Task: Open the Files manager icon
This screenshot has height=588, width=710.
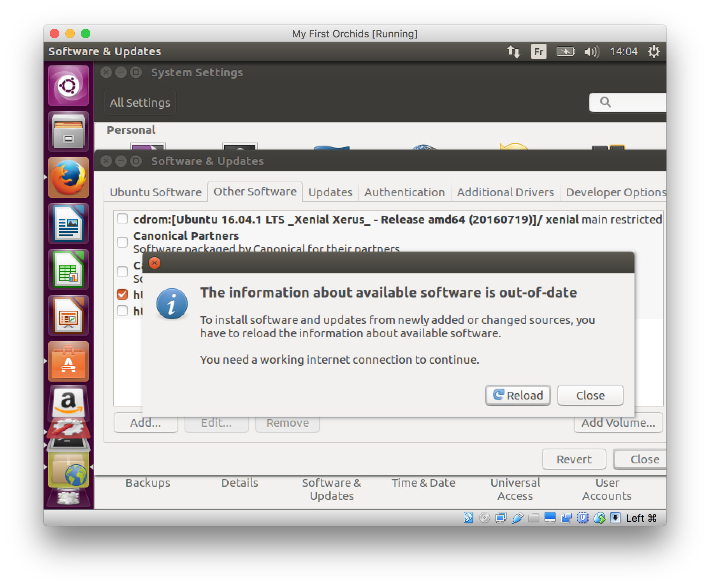Action: (x=69, y=132)
